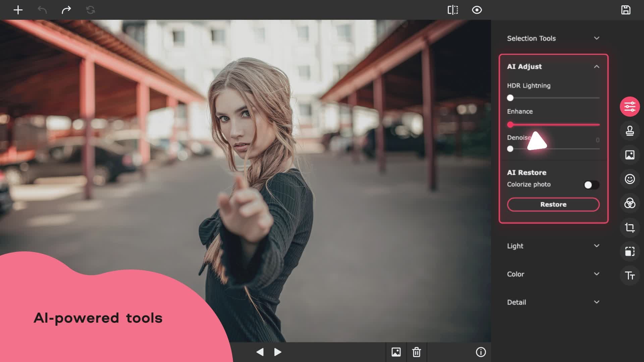Click the undo arrow icon
644x362 pixels.
point(42,10)
